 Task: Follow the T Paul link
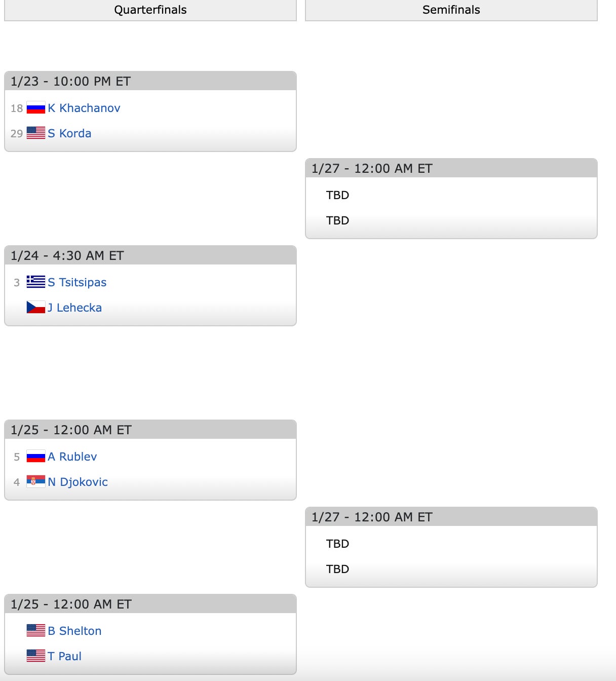(64, 656)
